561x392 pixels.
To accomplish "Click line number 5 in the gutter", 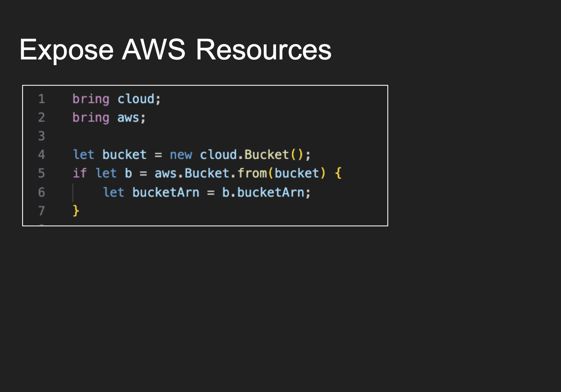I will point(41,173).
